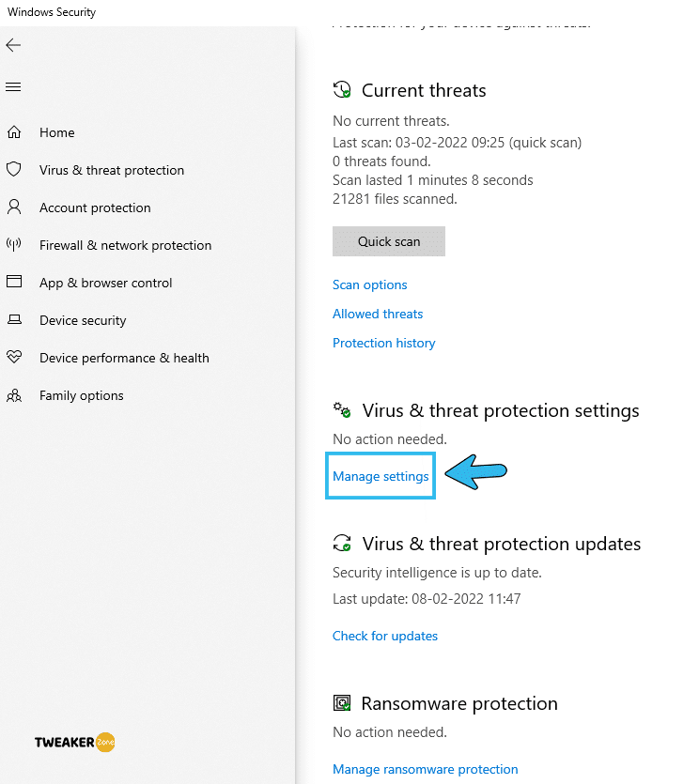
Task: Open Manage ransomware protection link
Action: pos(425,769)
